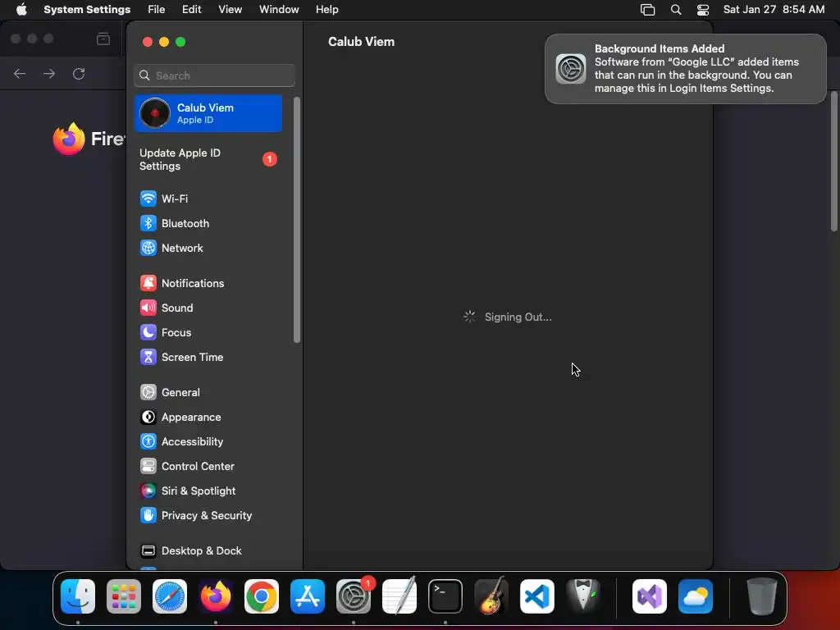Select Desktop & Dock settings
This screenshot has width=840, height=630.
[208, 551]
